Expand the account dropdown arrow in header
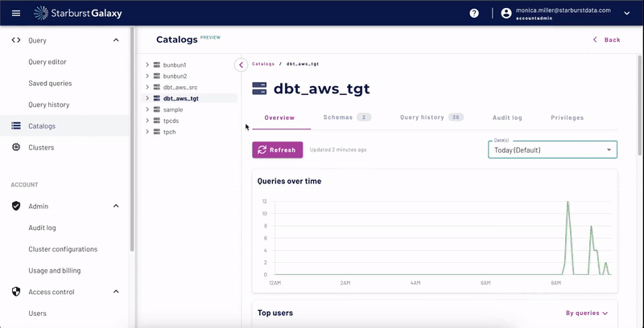Viewport: 644px width, 328px height. pyautogui.click(x=627, y=13)
